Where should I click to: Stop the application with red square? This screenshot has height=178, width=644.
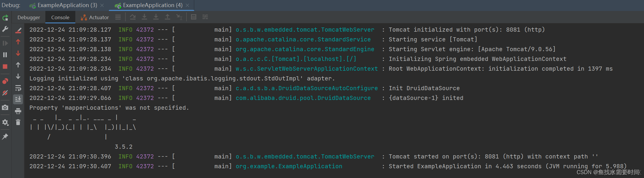pos(5,67)
